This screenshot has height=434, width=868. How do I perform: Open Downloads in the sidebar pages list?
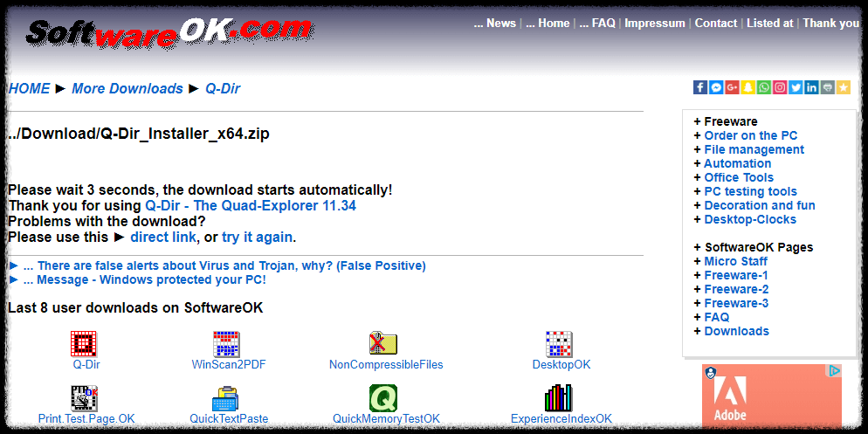click(737, 331)
